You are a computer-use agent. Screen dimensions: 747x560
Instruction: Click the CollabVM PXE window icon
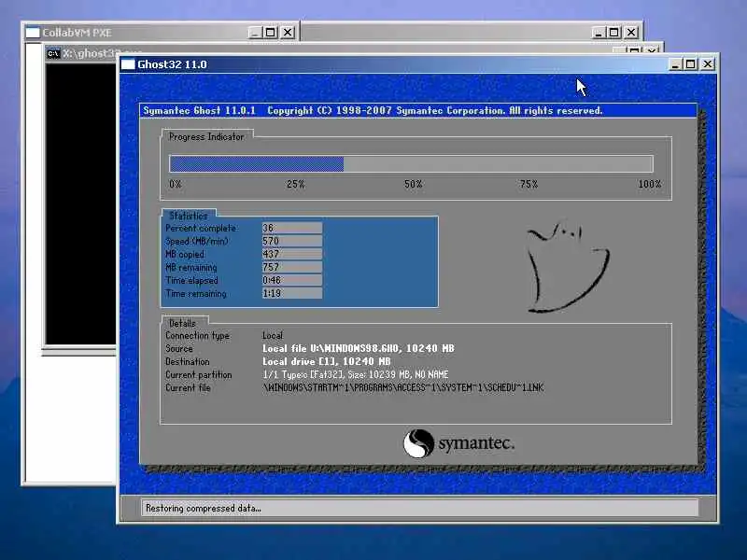click(x=33, y=33)
